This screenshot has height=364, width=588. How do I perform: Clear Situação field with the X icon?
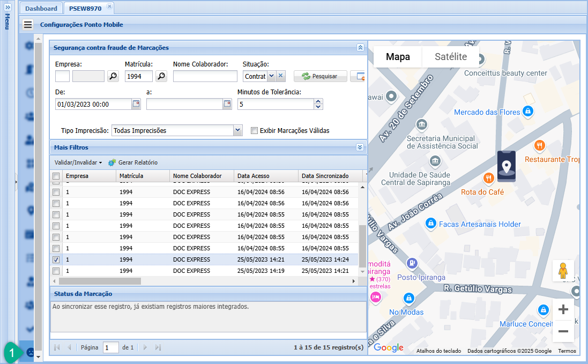(x=281, y=76)
